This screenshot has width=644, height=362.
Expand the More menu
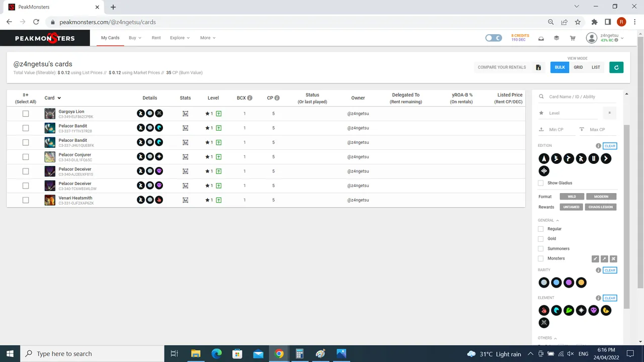pos(208,38)
